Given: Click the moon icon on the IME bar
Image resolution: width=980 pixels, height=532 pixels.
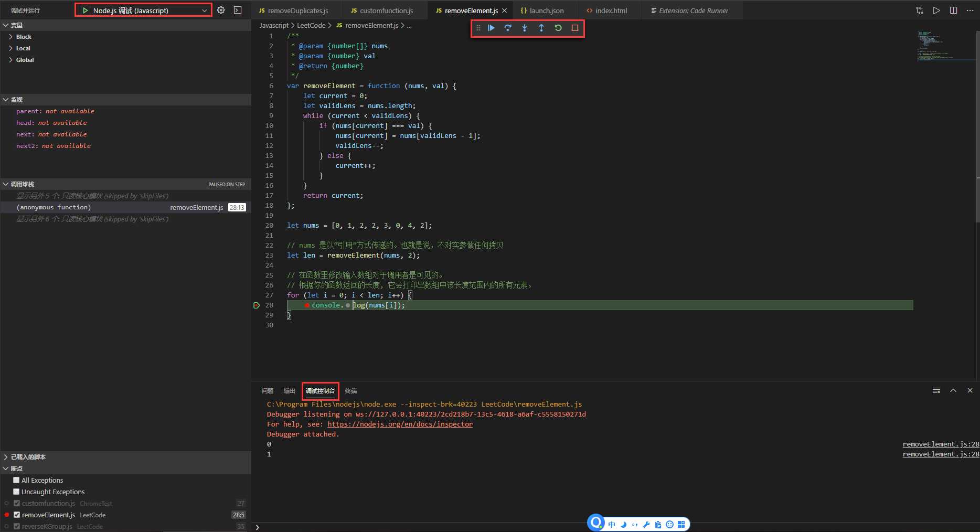Looking at the screenshot, I should coord(623,525).
